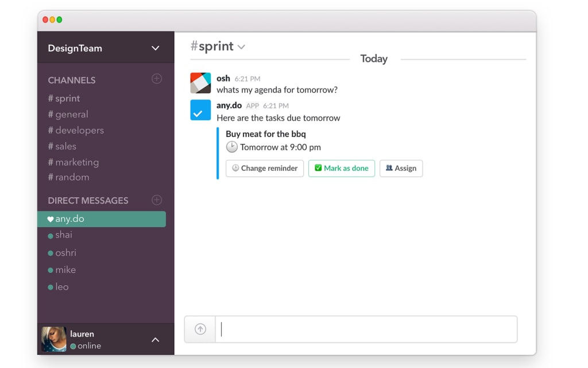Click the osh username in chat

coord(223,78)
